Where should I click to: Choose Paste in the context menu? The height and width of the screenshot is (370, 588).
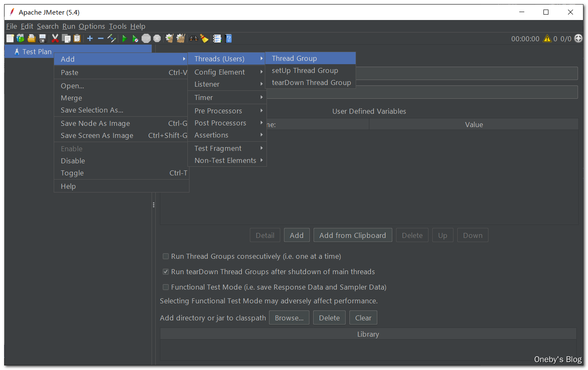[122, 72]
